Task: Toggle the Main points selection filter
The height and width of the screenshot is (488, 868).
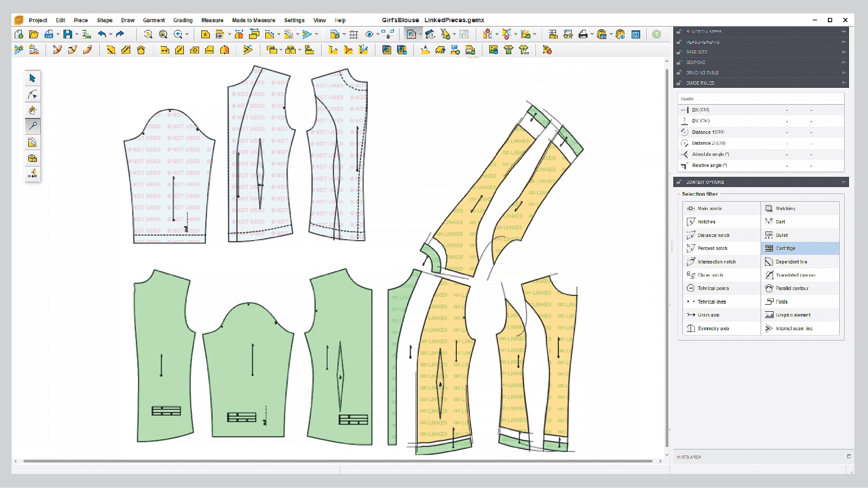Action: (722, 208)
